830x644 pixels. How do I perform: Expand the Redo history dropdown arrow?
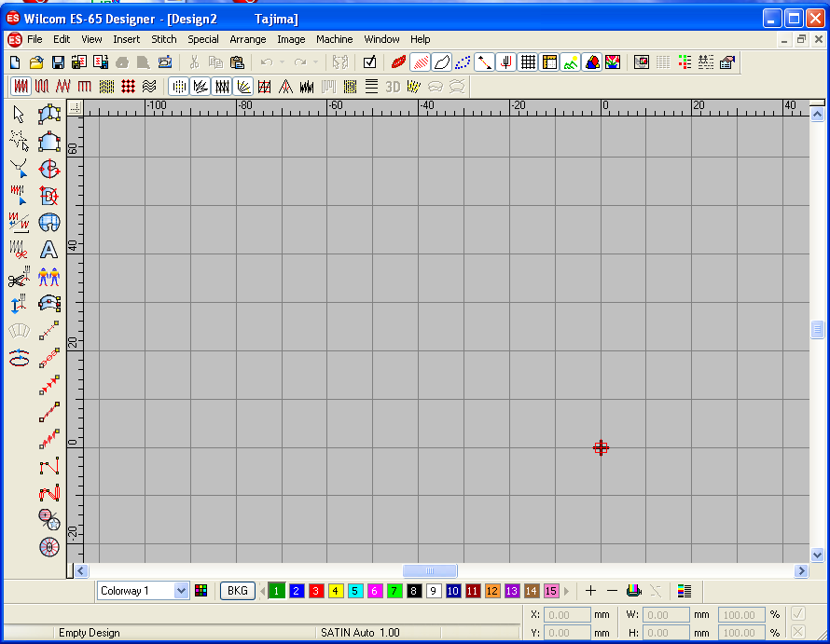pyautogui.click(x=315, y=62)
